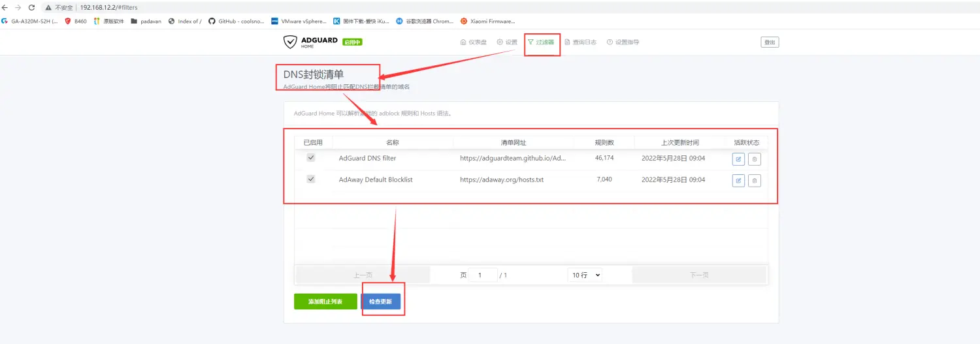Viewport: 980px width, 344px height.
Task: Delete the AdGuard DNS filter entry
Action: pos(754,159)
